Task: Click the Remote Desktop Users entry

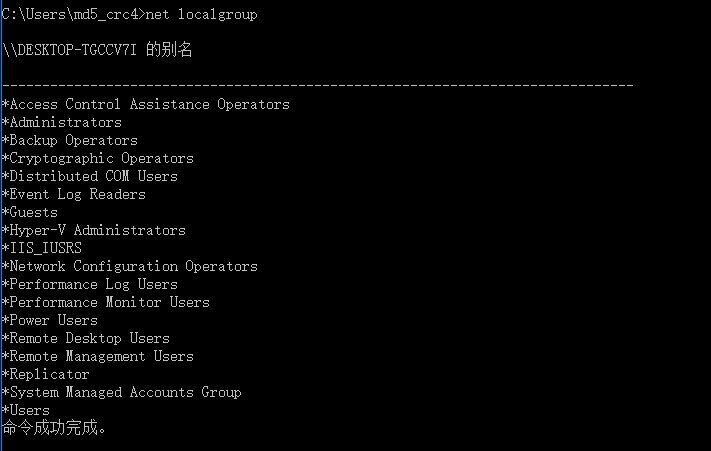Action: tap(86, 338)
